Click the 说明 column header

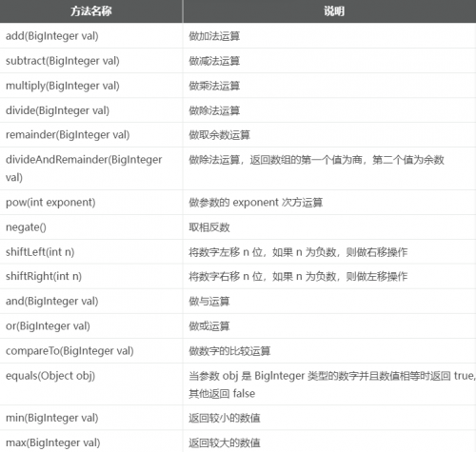(x=334, y=11)
